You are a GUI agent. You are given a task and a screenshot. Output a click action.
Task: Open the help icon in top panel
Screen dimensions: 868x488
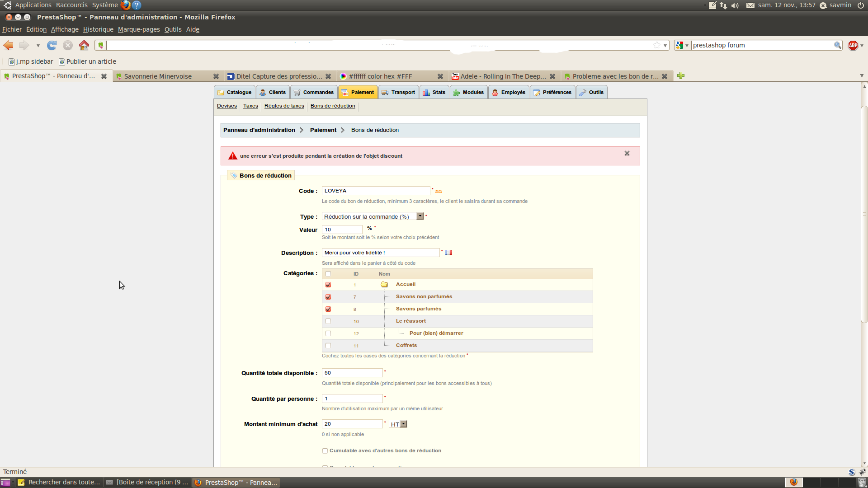coord(137,5)
